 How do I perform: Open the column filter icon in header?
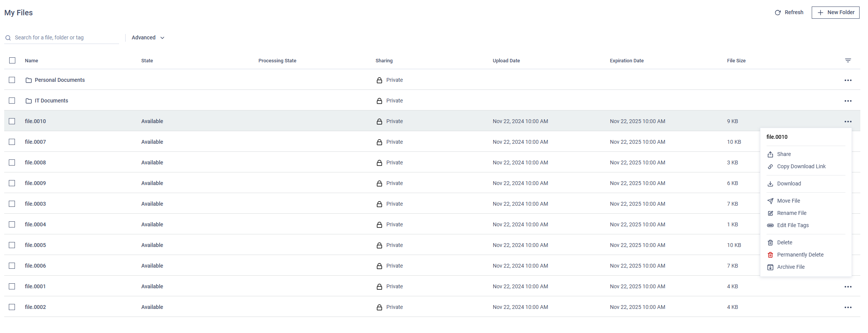coord(848,60)
